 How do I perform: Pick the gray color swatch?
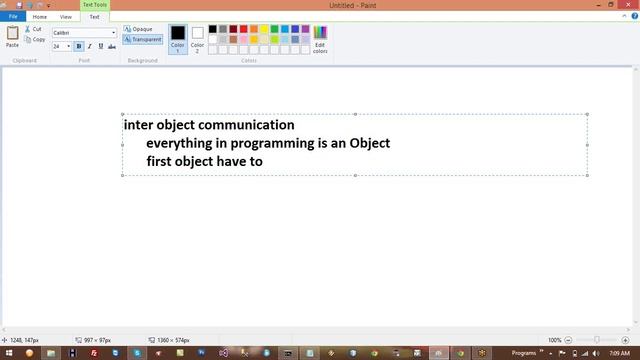pos(223,29)
